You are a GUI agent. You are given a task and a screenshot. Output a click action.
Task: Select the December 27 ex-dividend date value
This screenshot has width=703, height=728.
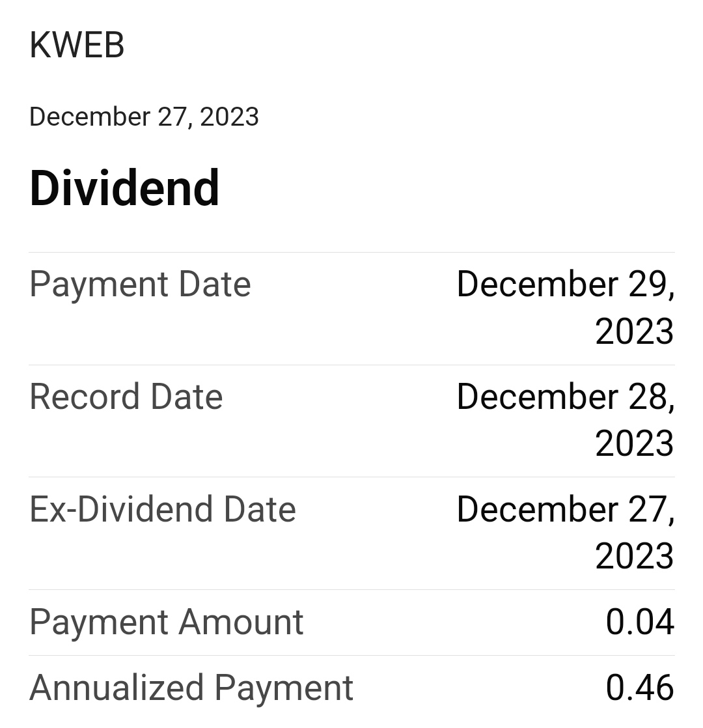[565, 509]
